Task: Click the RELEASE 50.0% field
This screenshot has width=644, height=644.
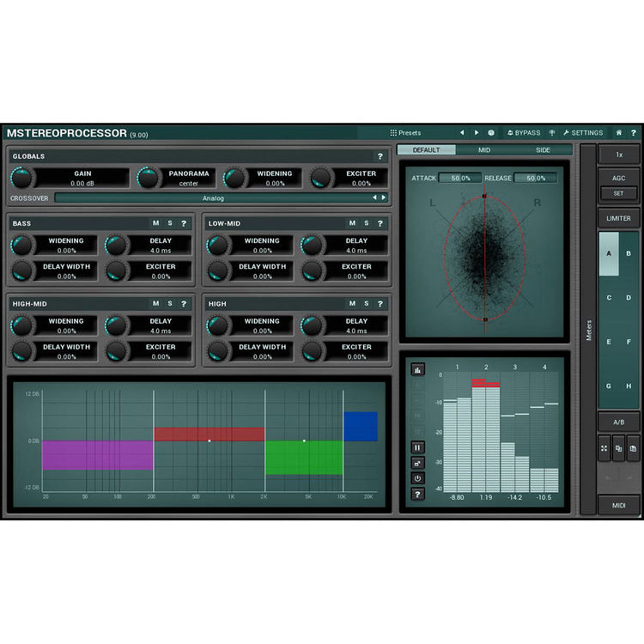Action: (535, 178)
